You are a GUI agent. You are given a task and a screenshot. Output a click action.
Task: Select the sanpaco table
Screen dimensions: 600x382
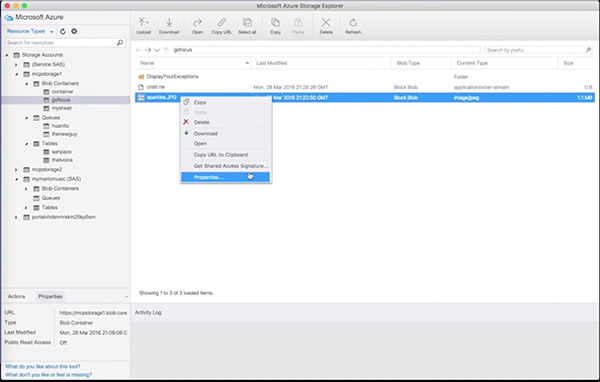(x=62, y=152)
